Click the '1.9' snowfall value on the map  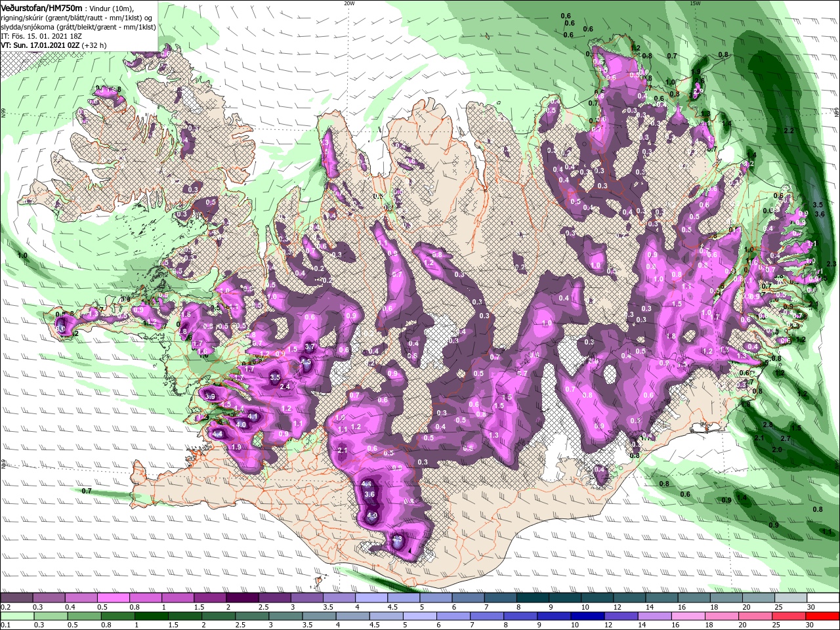[x=237, y=447]
